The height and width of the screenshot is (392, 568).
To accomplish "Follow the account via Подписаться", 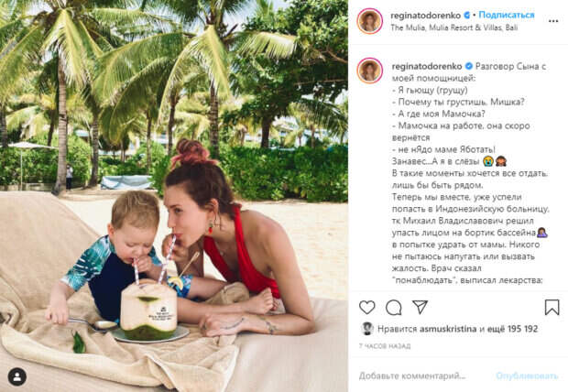I will 507,15.
